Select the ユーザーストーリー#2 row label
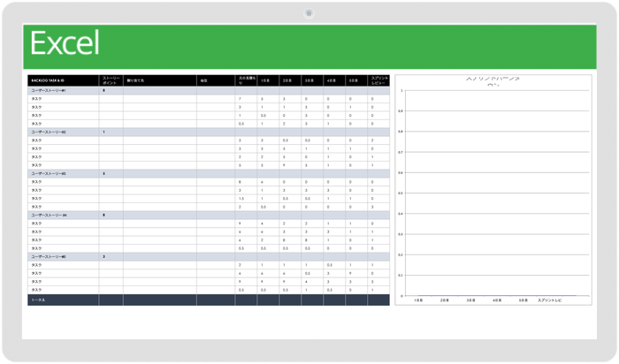The width and height of the screenshot is (619, 364). 49,133
